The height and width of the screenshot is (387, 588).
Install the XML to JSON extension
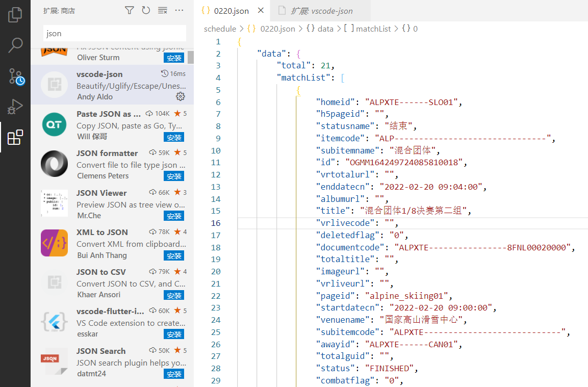tap(173, 256)
